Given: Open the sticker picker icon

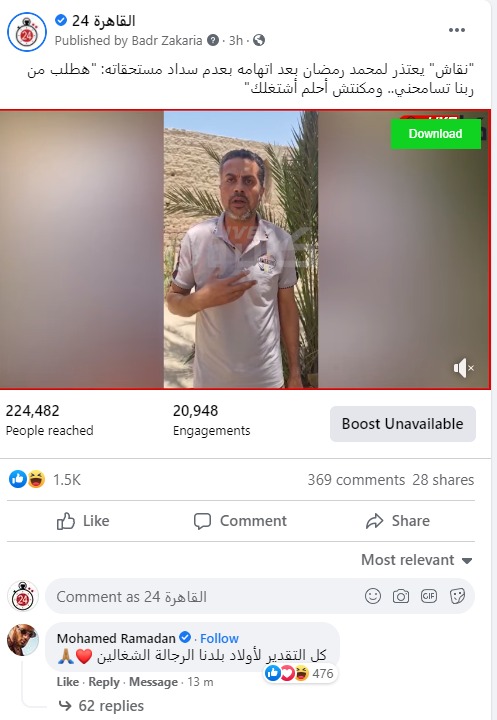Looking at the screenshot, I should [x=457, y=596].
